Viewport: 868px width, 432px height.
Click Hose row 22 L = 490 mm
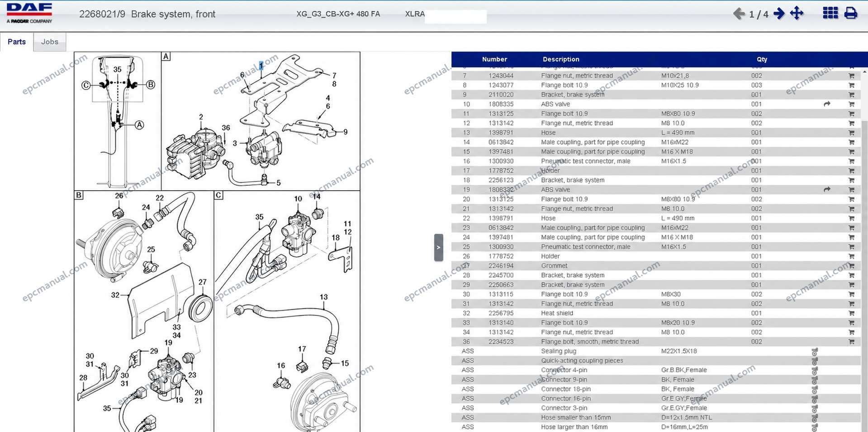(x=678, y=218)
